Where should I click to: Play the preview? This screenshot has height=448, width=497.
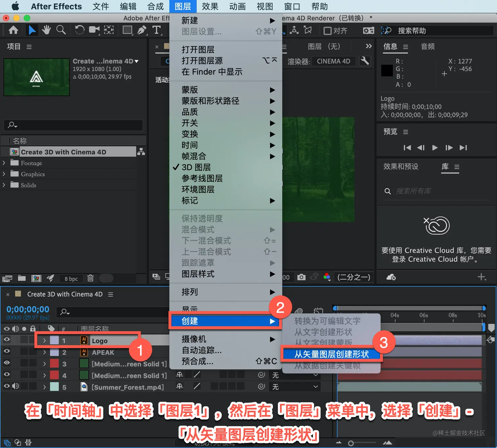(x=435, y=148)
